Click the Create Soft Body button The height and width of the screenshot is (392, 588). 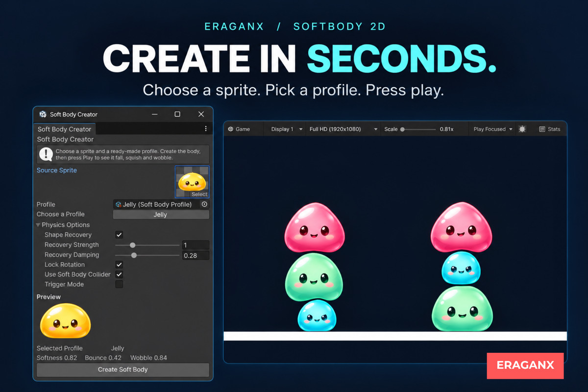pyautogui.click(x=123, y=369)
